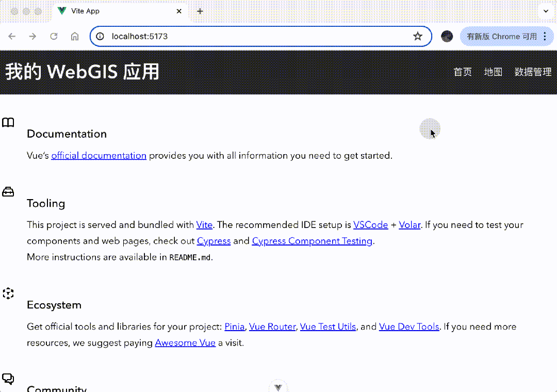The width and height of the screenshot is (557, 392).
Task: Open Chrome's three-dot menu
Action: click(545, 36)
